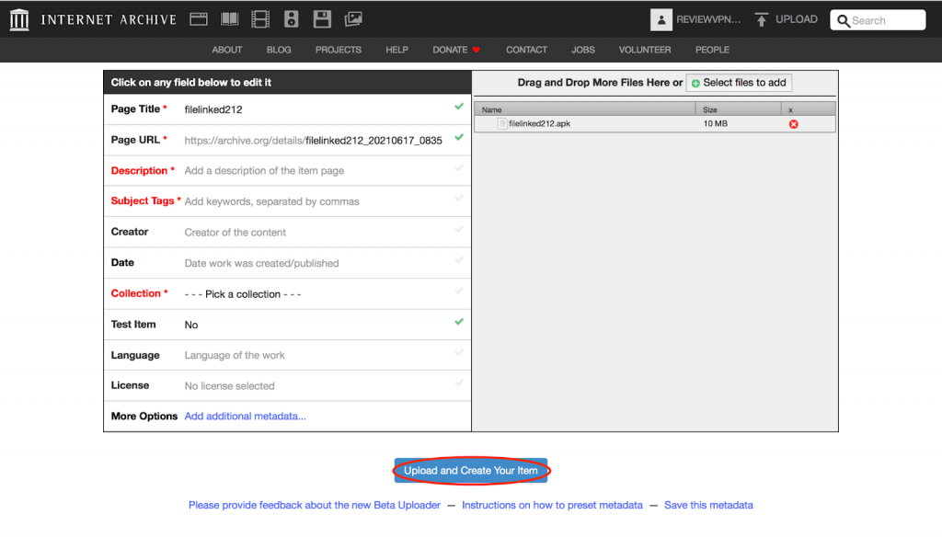Open the BLOG menu item
This screenshot has height=560, width=942.
point(279,50)
